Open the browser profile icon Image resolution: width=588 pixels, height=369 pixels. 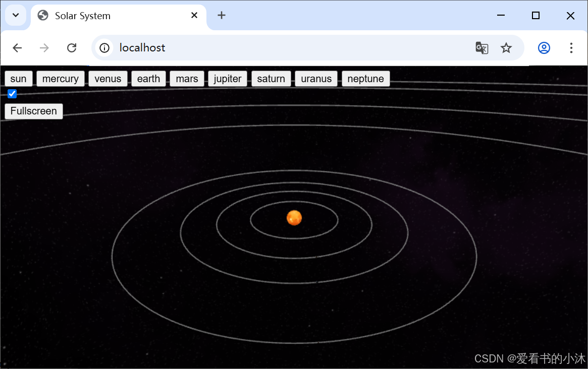tap(544, 48)
